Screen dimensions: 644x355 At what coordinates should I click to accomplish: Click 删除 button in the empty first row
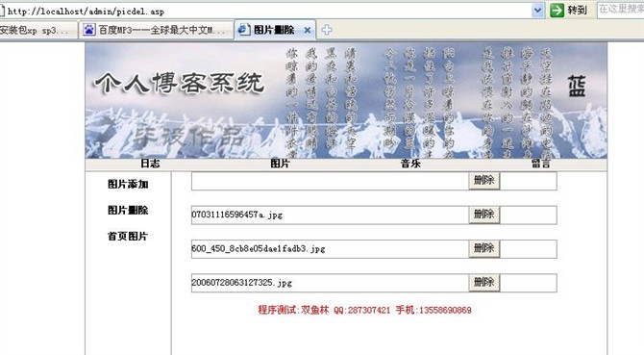(x=484, y=180)
